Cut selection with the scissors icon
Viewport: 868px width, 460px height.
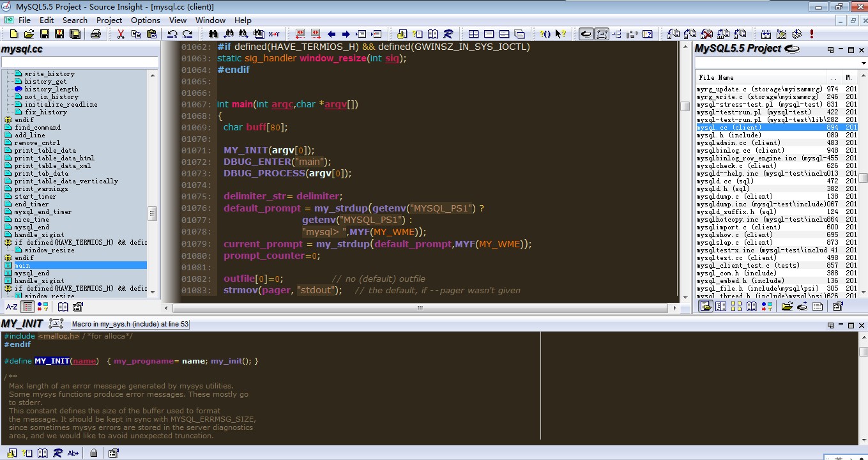(x=120, y=34)
